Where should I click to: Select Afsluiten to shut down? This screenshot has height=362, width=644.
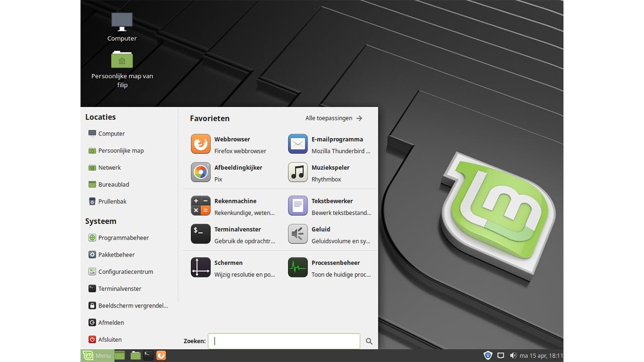tap(105, 339)
